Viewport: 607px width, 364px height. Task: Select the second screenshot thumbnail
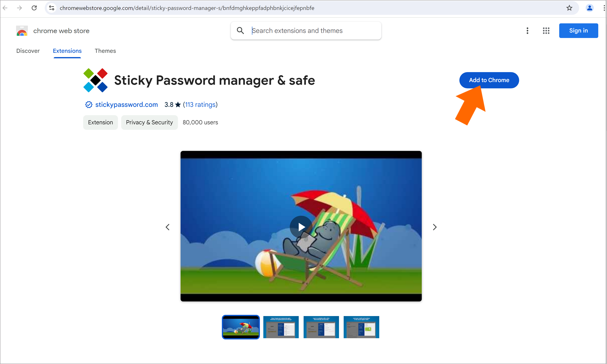click(x=281, y=327)
